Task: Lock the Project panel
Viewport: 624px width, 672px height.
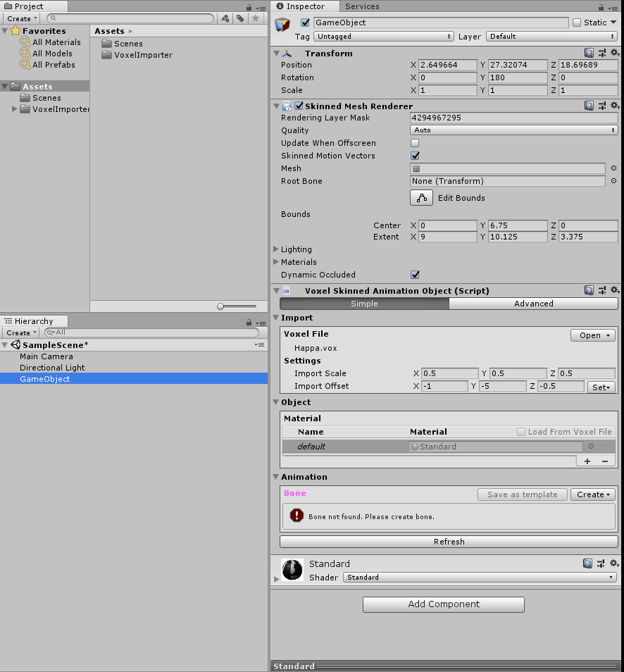Action: 249,7
